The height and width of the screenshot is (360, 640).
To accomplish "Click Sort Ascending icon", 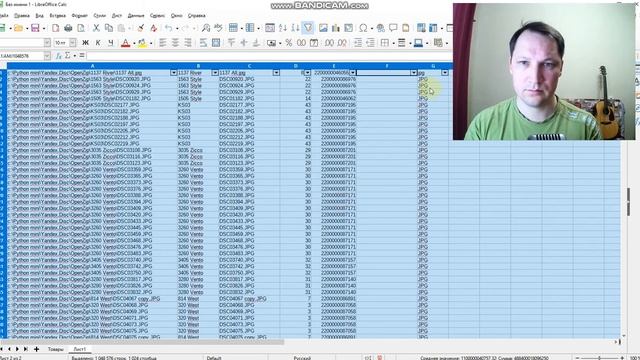I will [282, 28].
